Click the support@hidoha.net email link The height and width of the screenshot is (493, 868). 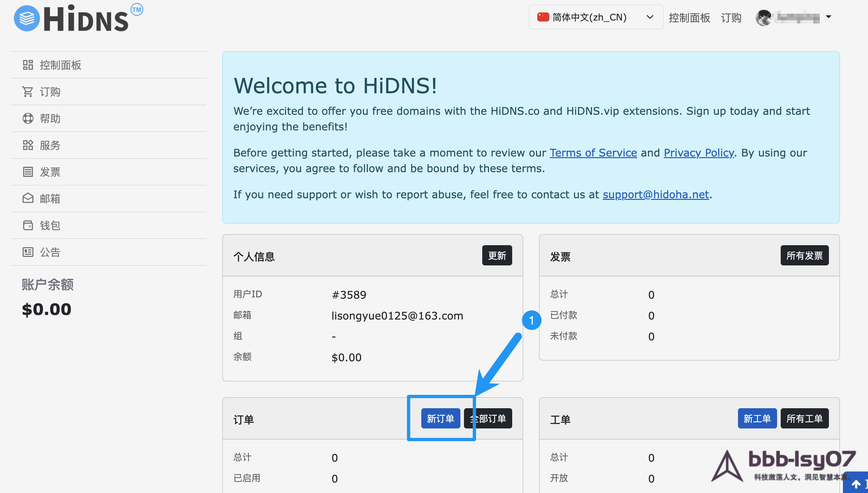(x=655, y=194)
